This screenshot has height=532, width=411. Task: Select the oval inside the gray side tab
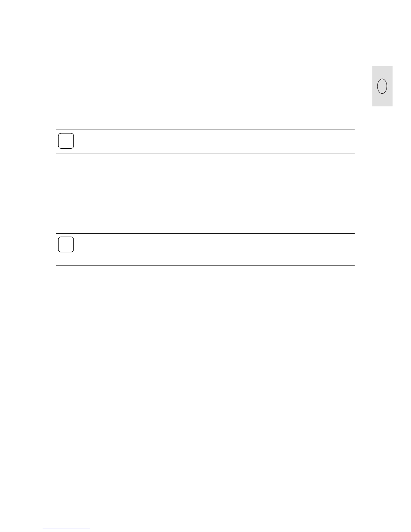click(382, 86)
